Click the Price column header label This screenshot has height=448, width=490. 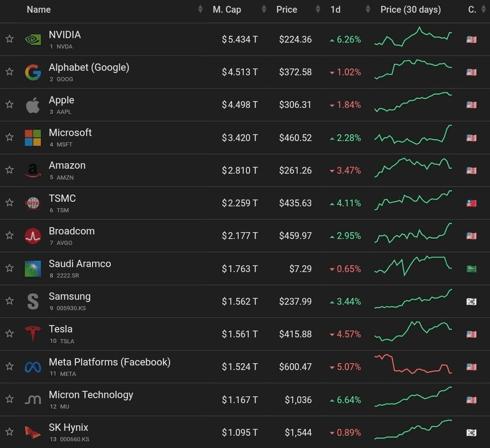(287, 10)
